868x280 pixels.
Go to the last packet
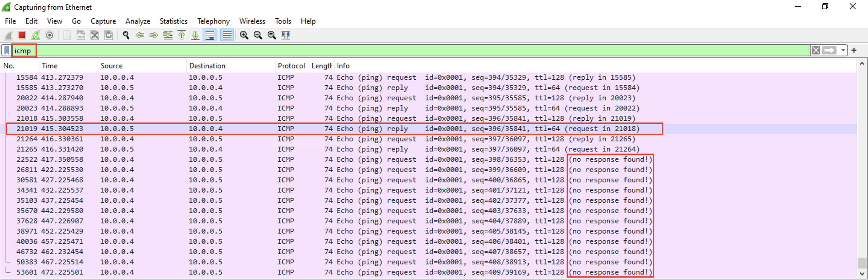pyautogui.click(x=195, y=35)
